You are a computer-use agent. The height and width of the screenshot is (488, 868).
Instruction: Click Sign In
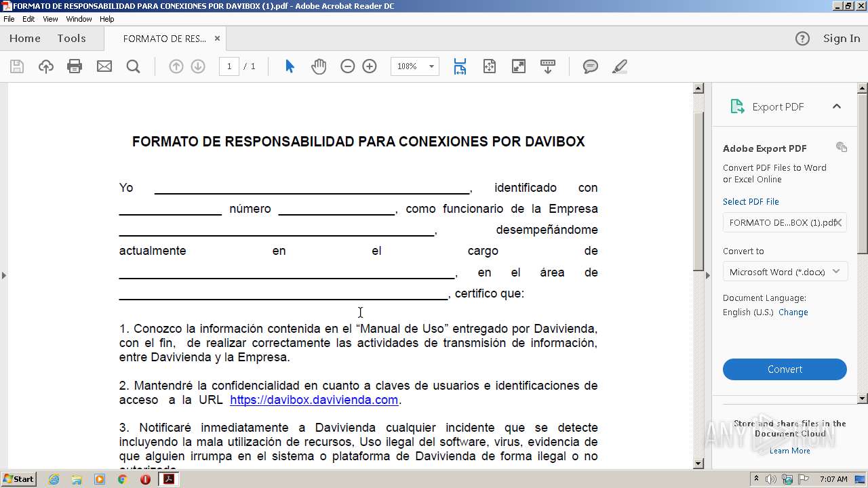click(842, 39)
